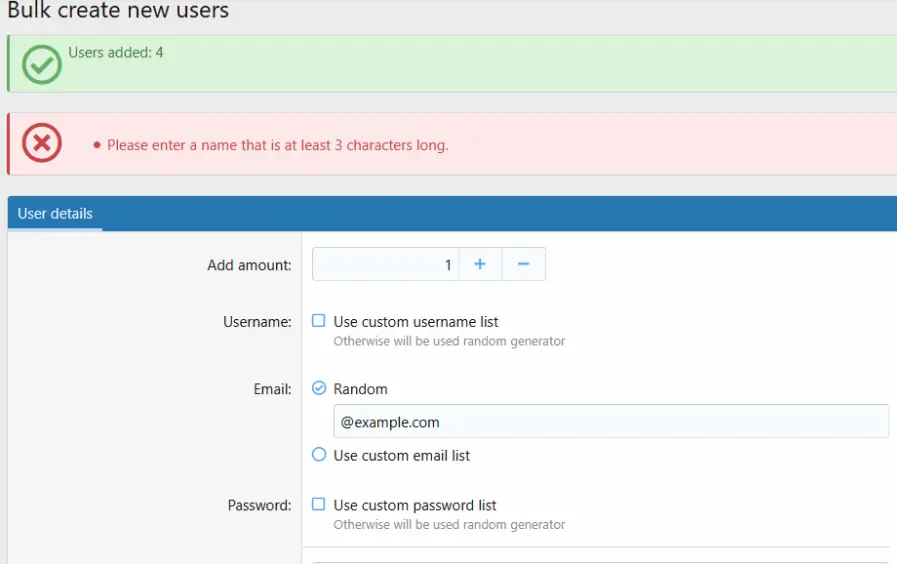Focus the Add amount number field

[x=385, y=265]
